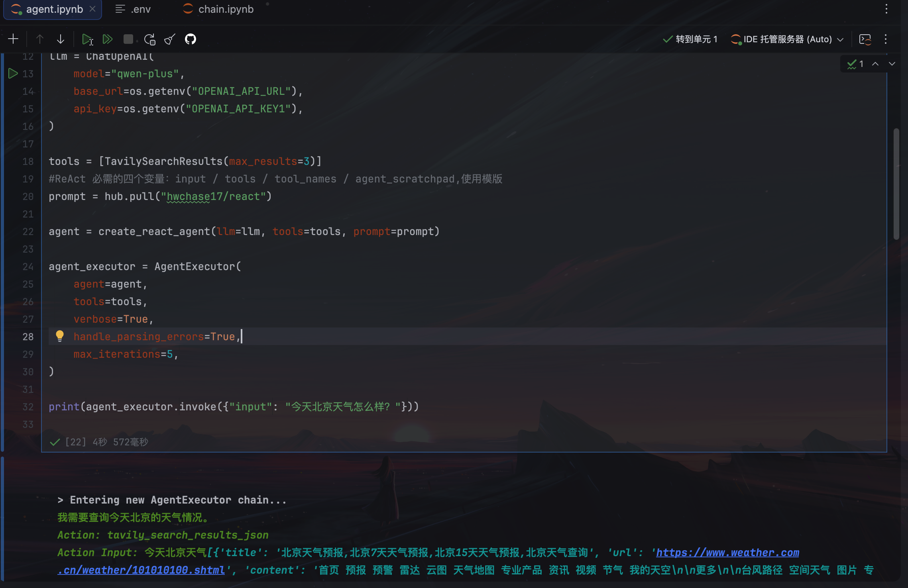Switch to chain.ipynb tab

[218, 9]
